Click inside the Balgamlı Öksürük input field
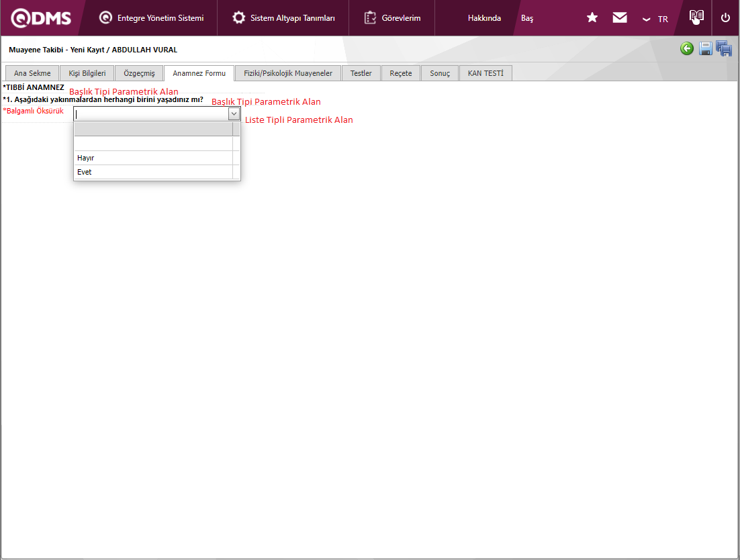 pos(151,113)
